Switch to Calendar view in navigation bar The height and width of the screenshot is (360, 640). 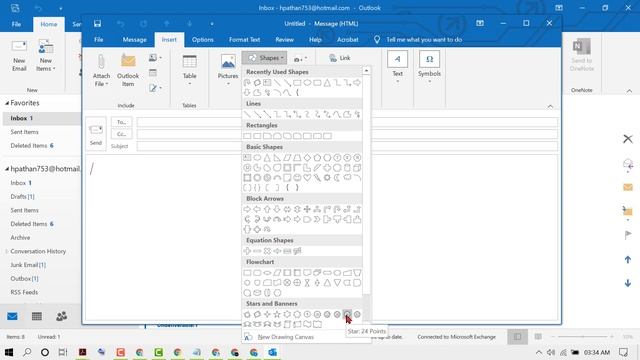pos(37,316)
